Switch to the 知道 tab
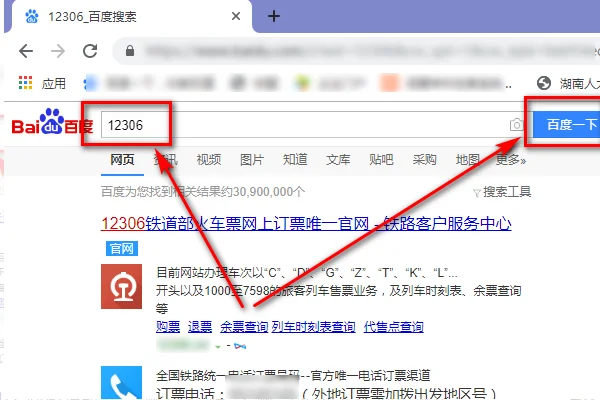Viewport: 600px width, 400px height. tap(295, 159)
